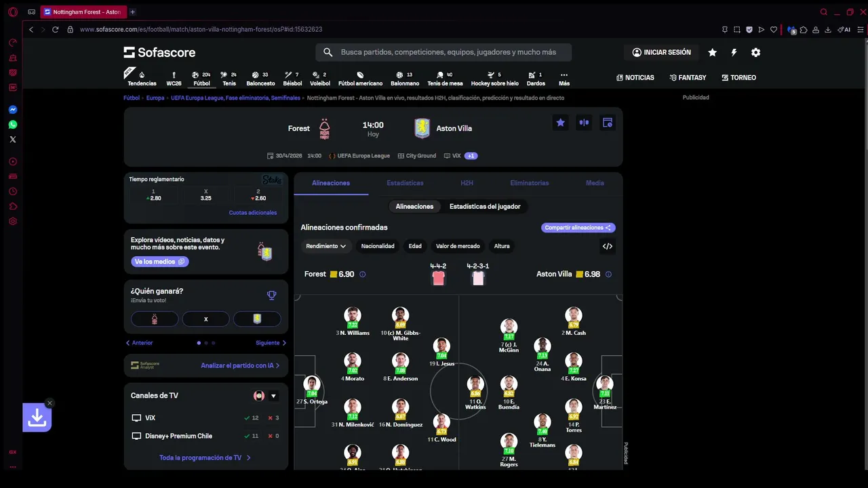Select Altura lineup filter
The image size is (868, 488).
click(502, 246)
